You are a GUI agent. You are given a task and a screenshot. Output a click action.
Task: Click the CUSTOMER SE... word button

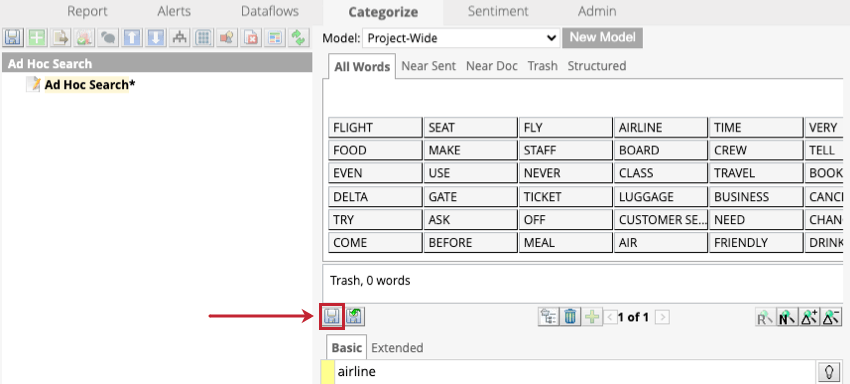click(661, 220)
